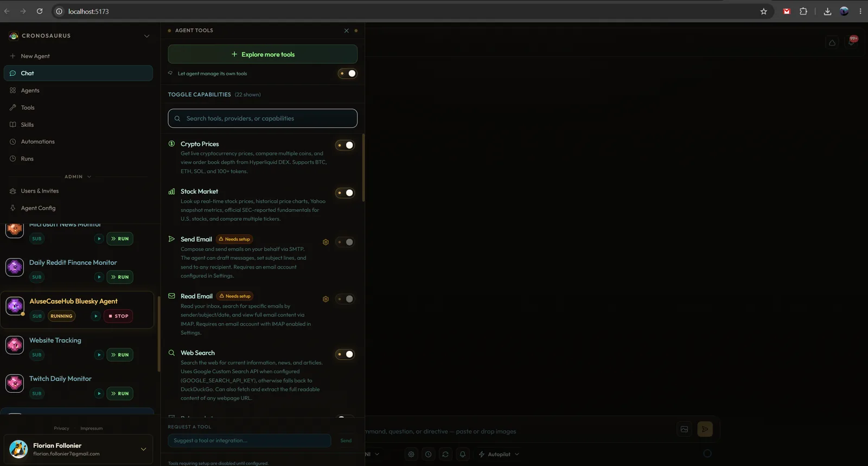The width and height of the screenshot is (868, 466).
Task: Click the play icon for Website Tracking
Action: 99,355
